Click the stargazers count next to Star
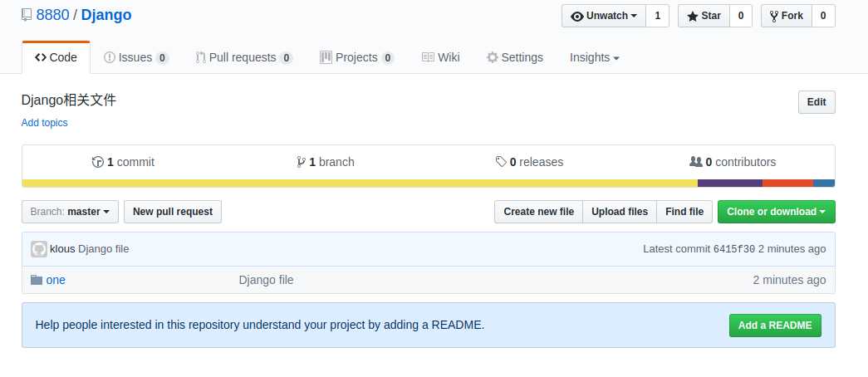The height and width of the screenshot is (377, 868). pos(741,16)
